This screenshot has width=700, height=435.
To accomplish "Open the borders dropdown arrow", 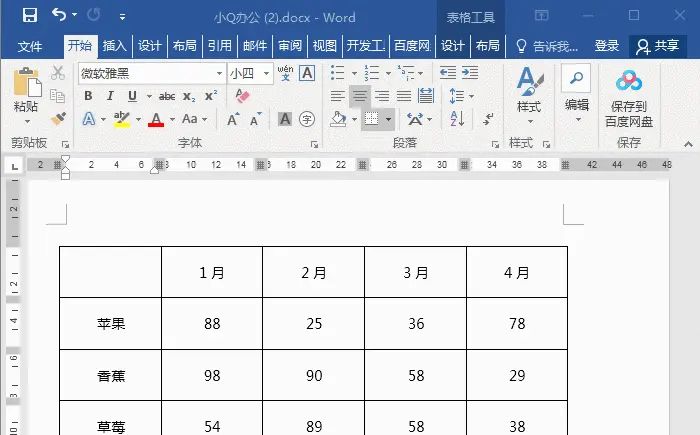I will click(388, 120).
